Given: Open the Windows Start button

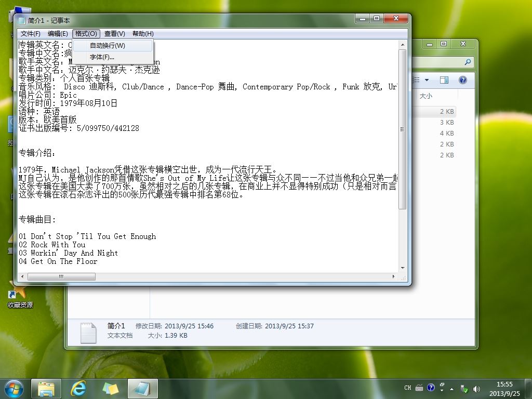Looking at the screenshot, I should click(x=14, y=389).
